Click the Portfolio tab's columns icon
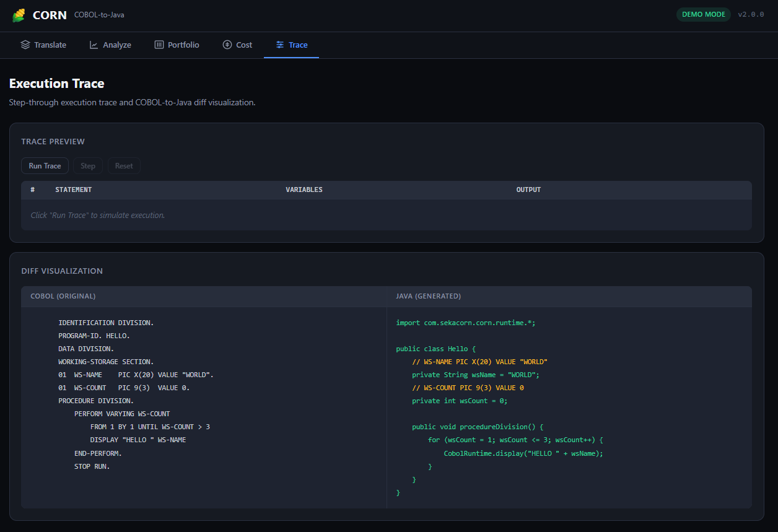This screenshot has width=778, height=532. [159, 45]
